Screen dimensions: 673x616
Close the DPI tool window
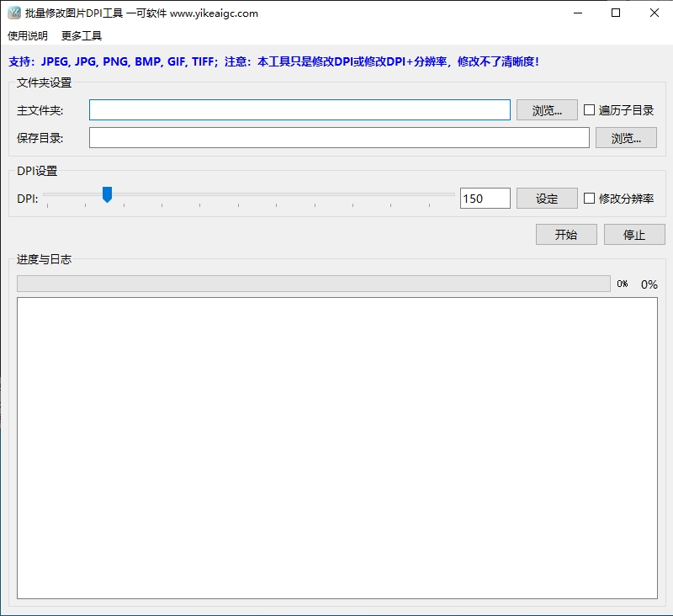point(654,13)
